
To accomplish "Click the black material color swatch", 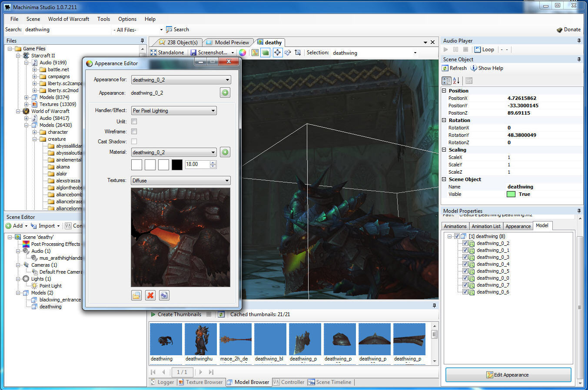I will pos(177,165).
